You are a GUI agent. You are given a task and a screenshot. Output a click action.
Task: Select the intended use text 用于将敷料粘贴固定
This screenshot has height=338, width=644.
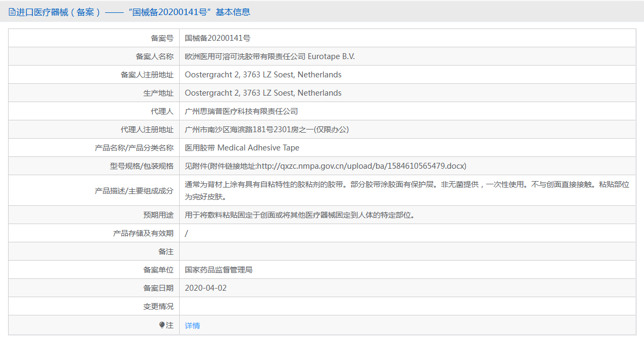[300, 215]
